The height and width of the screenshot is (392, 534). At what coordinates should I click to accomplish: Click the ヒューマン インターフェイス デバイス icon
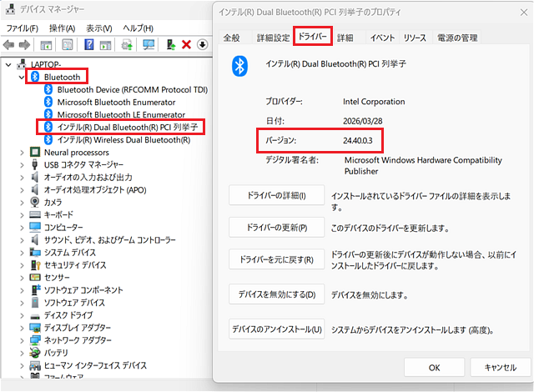point(35,365)
